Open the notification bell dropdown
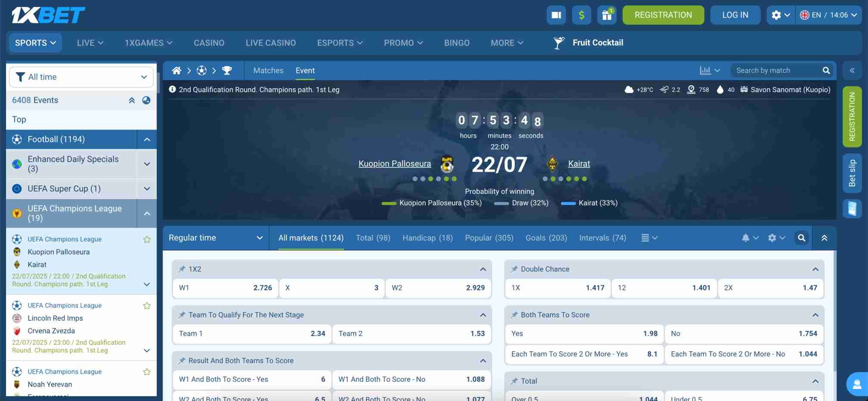Image resolution: width=868 pixels, height=401 pixels. (x=750, y=238)
